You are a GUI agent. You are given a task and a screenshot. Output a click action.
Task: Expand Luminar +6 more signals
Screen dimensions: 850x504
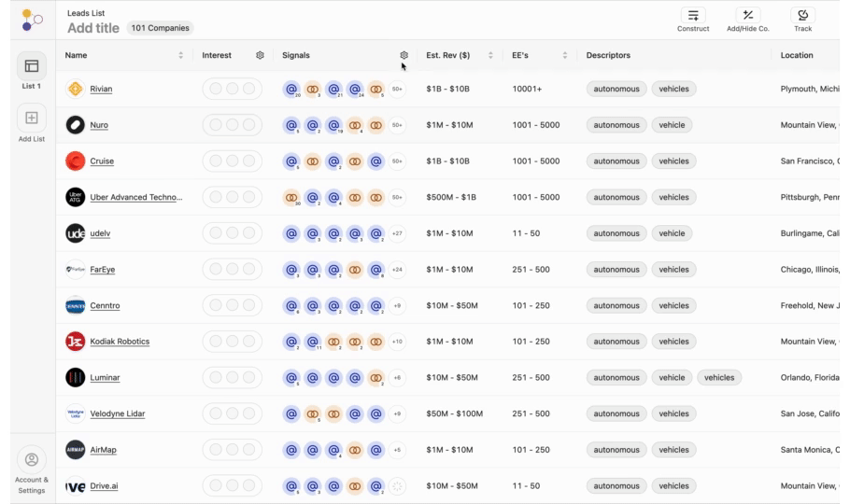click(397, 378)
